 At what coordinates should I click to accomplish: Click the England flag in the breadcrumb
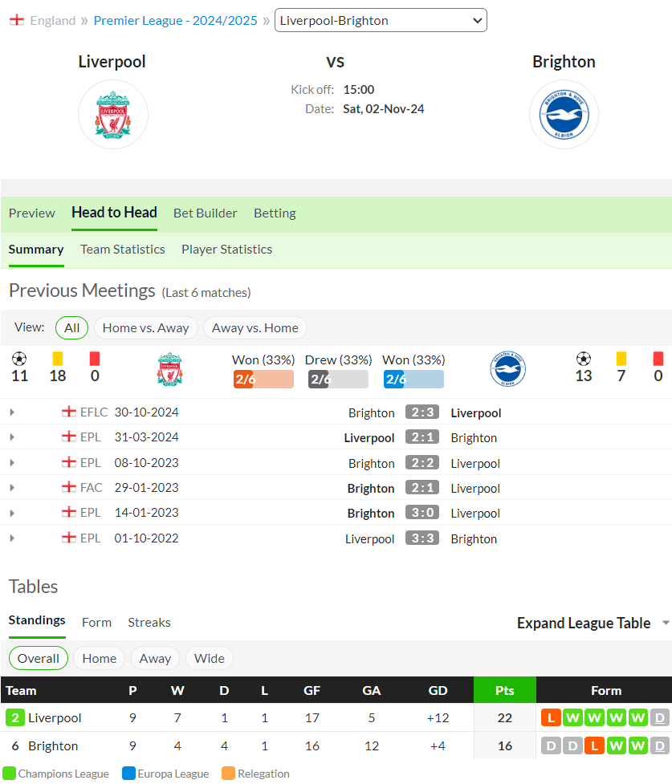tap(17, 21)
